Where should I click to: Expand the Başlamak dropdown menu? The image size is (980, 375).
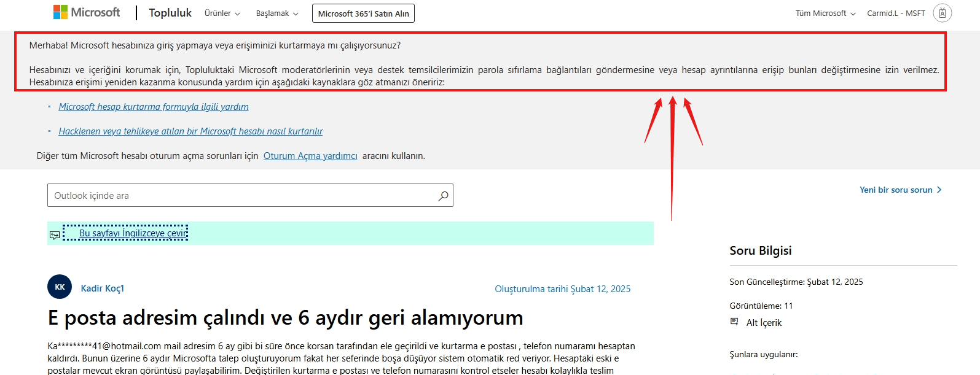[x=277, y=13]
